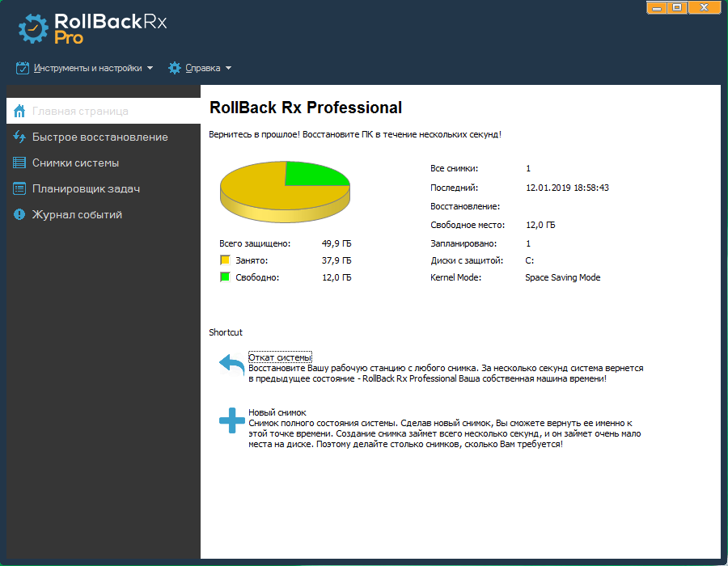The height and width of the screenshot is (566, 728).
Task: Click the blue arrow icon for Откат системы
Action: point(231,365)
